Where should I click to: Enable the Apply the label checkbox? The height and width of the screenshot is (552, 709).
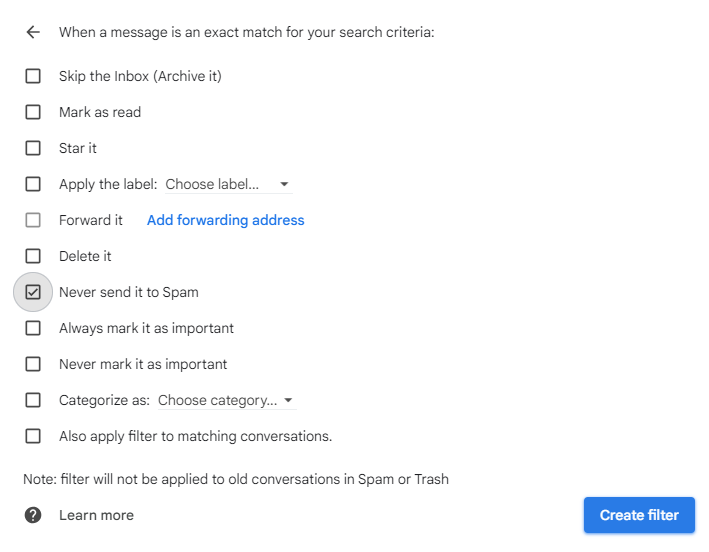tap(33, 184)
